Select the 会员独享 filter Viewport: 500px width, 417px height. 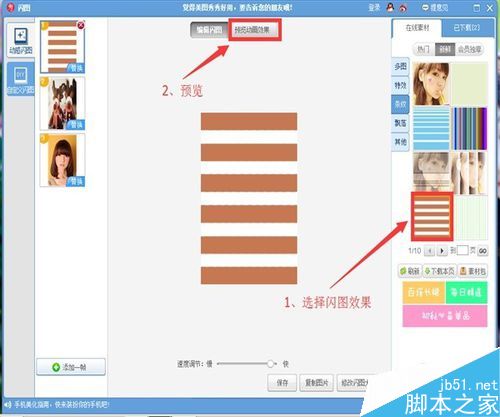469,50
